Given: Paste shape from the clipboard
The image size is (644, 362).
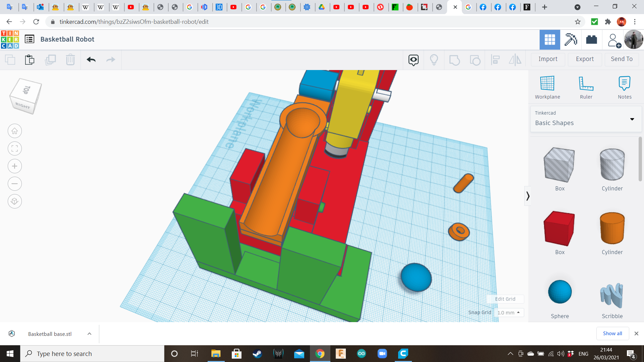Looking at the screenshot, I should [30, 60].
